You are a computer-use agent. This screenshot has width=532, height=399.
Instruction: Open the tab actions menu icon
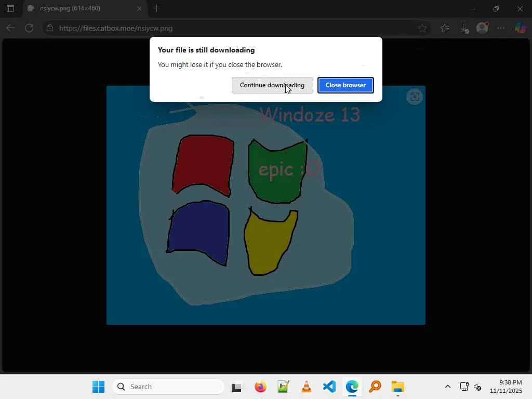[10, 8]
